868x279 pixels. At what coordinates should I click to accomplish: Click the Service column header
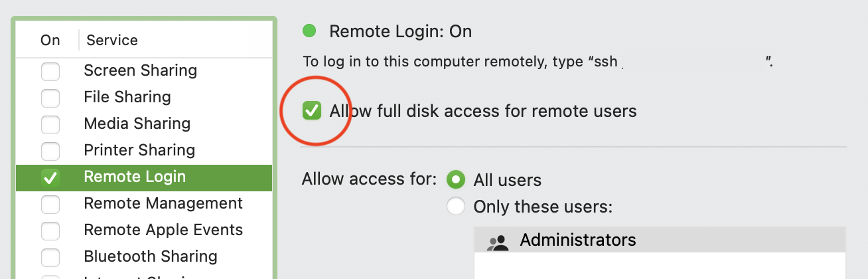click(112, 41)
